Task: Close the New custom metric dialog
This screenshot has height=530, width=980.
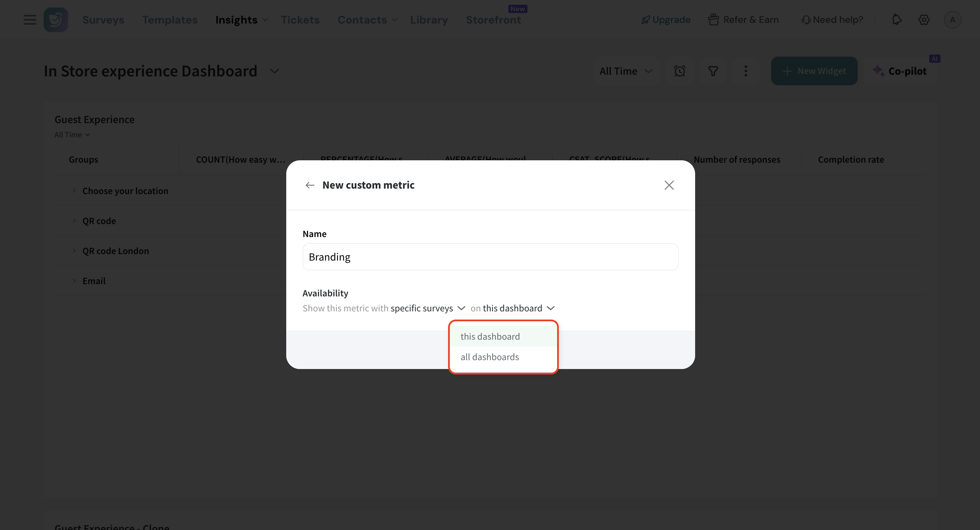Action: (x=669, y=185)
